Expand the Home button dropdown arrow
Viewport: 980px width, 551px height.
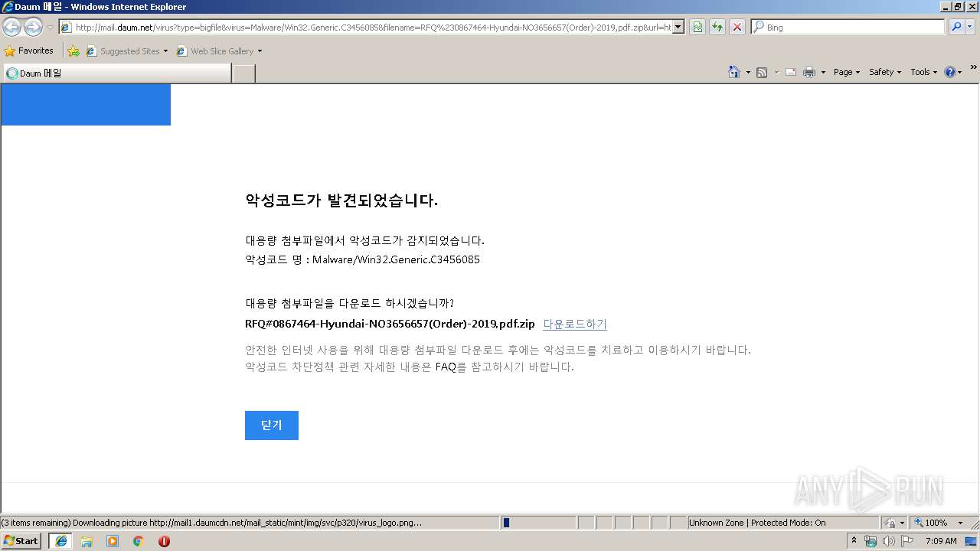748,73
